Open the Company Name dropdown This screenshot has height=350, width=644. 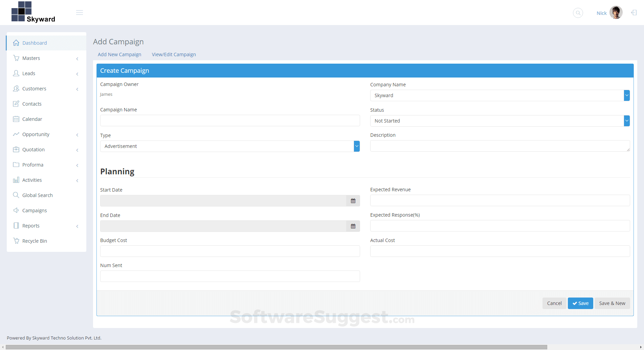(627, 95)
